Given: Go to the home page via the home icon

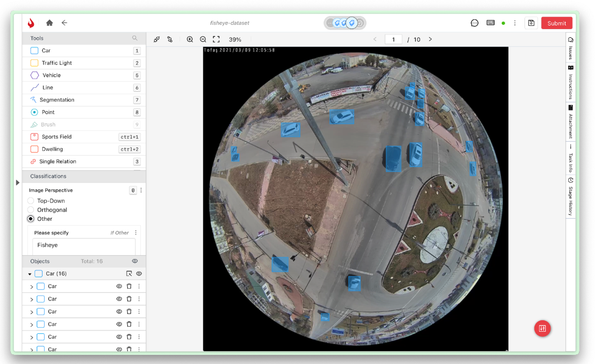Looking at the screenshot, I should [49, 23].
